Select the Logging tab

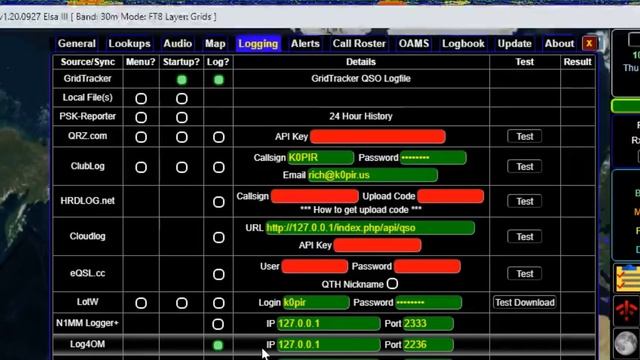coord(258,44)
